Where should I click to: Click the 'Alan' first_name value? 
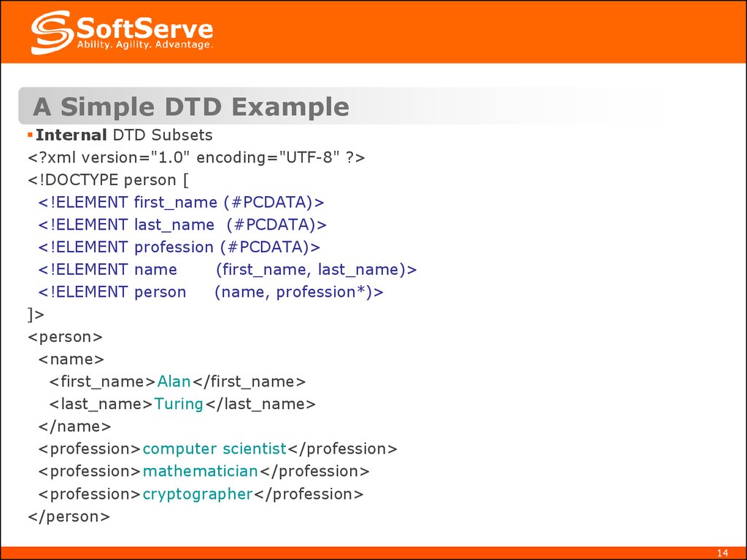coord(171,381)
